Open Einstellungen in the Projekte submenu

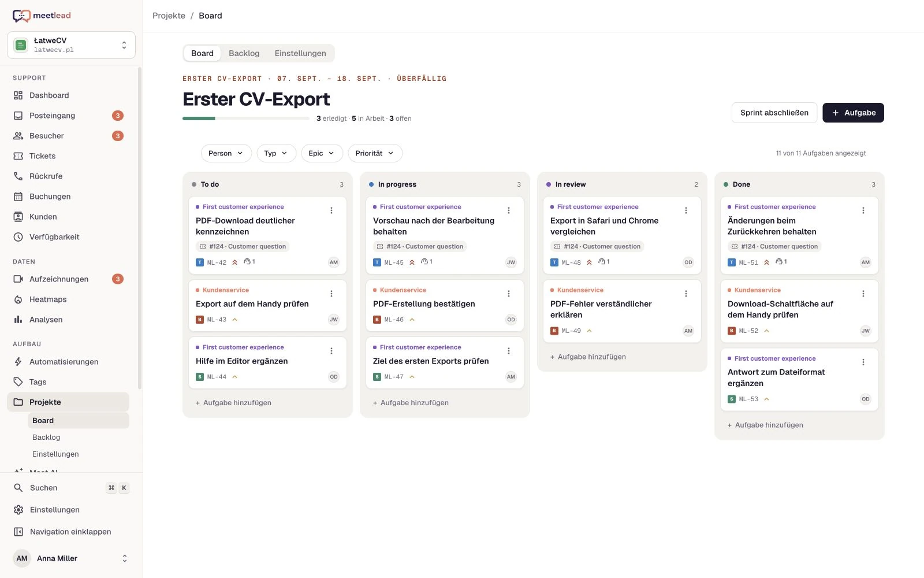pyautogui.click(x=78, y=454)
